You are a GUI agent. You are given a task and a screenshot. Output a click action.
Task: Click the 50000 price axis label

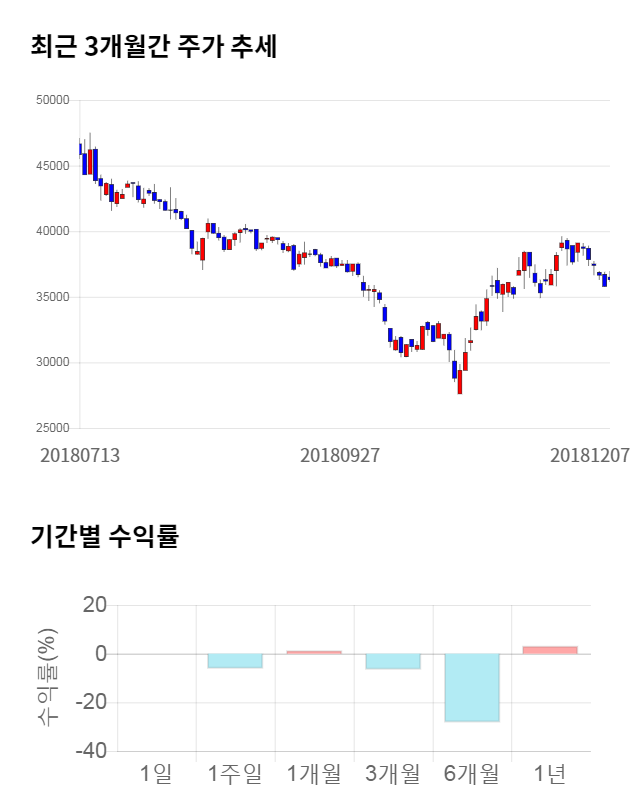tap(51, 100)
